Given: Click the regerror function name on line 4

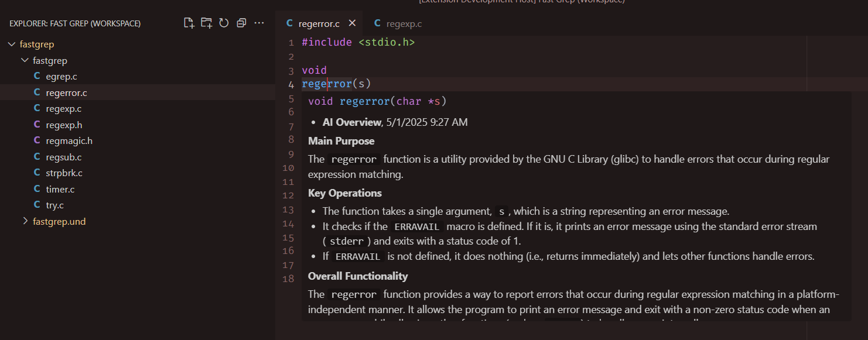Looking at the screenshot, I should pos(327,84).
